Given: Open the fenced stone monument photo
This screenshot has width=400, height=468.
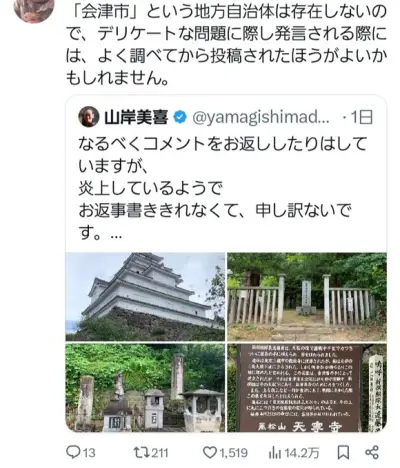Looking at the screenshot, I should coord(307,297).
